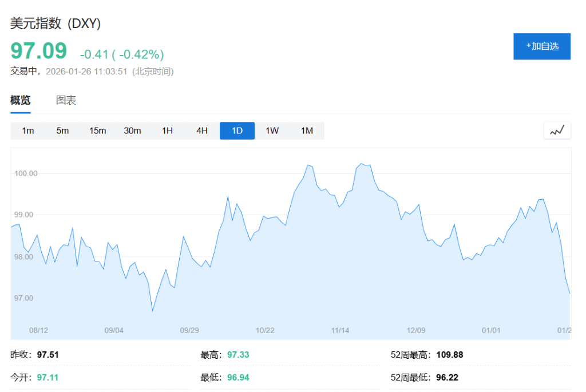
Task: Select the 1H chart interval
Action: click(167, 130)
